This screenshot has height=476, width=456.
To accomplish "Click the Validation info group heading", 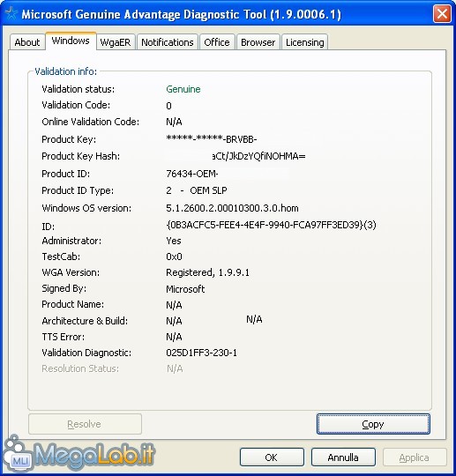I will 65,71.
